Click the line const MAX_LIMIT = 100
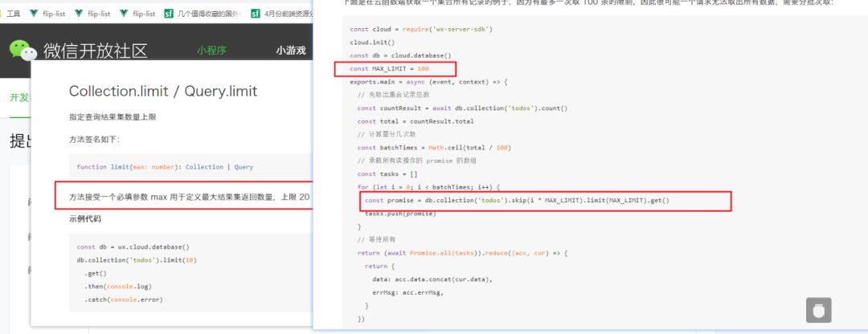Image resolution: width=868 pixels, height=334 pixels. pos(389,68)
